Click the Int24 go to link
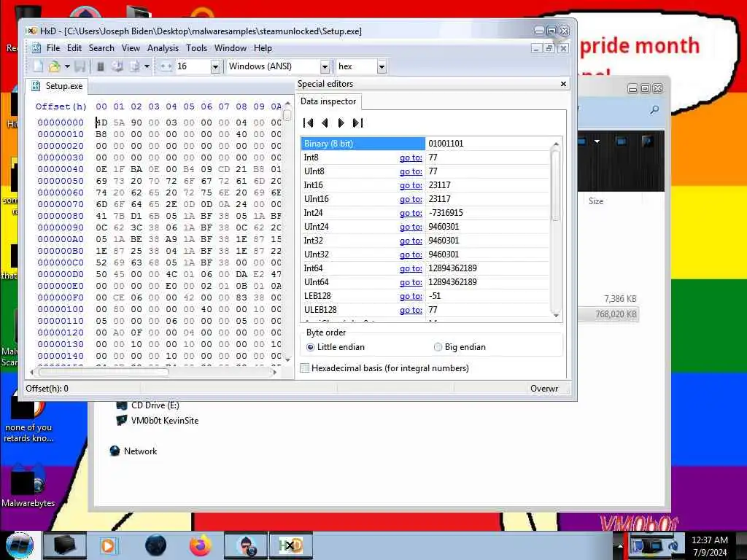 (411, 213)
